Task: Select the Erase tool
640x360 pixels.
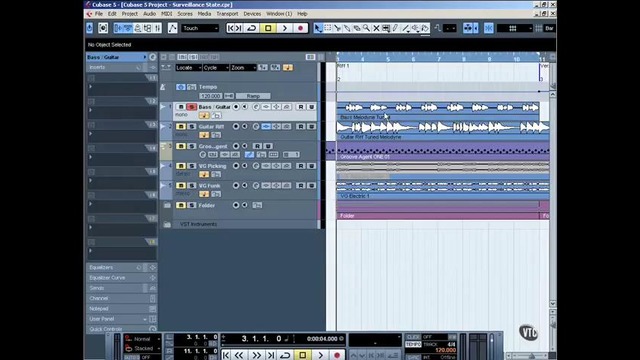Action: pos(357,28)
